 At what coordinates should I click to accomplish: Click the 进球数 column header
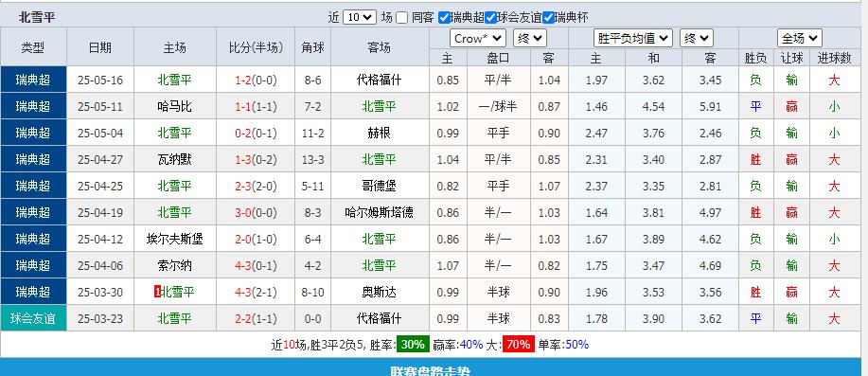click(x=834, y=58)
